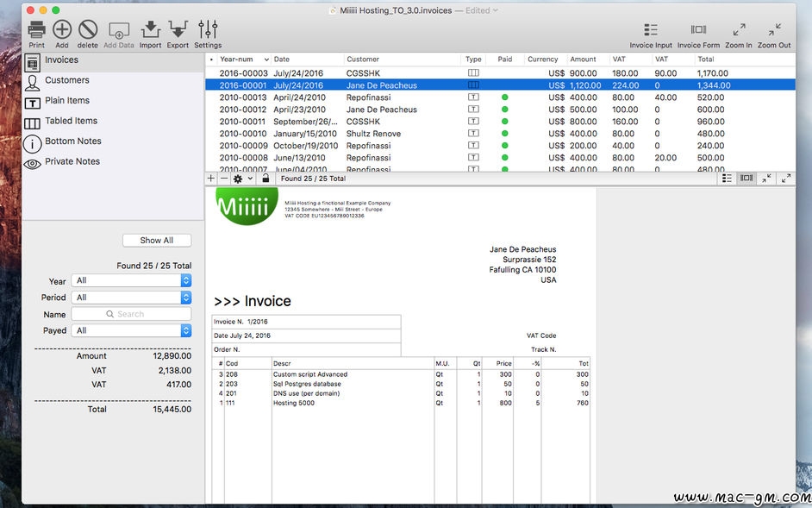
Task: Click the Paid column header
Action: (x=505, y=60)
